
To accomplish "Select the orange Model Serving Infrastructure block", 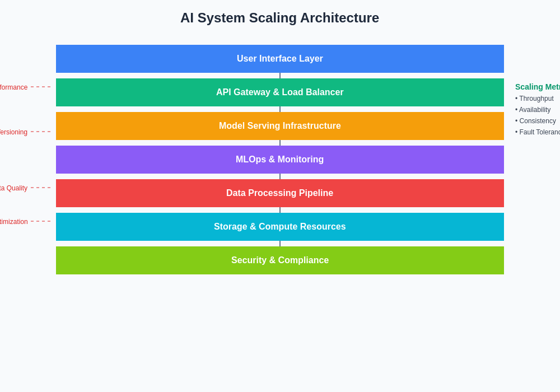I will [279, 126].
